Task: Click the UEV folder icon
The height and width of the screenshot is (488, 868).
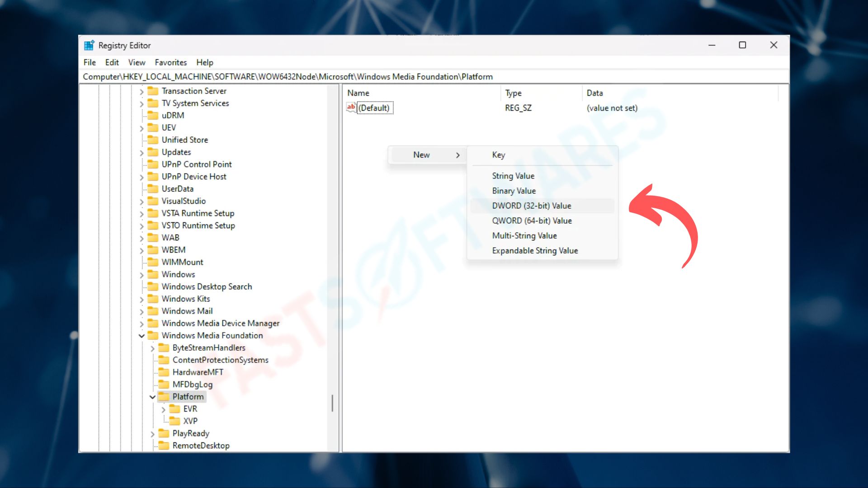Action: pyautogui.click(x=153, y=127)
